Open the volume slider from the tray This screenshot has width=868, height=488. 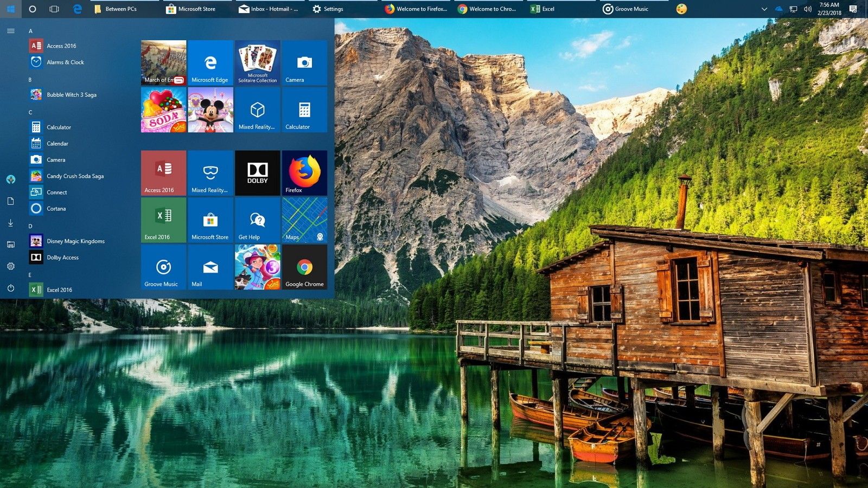(807, 9)
